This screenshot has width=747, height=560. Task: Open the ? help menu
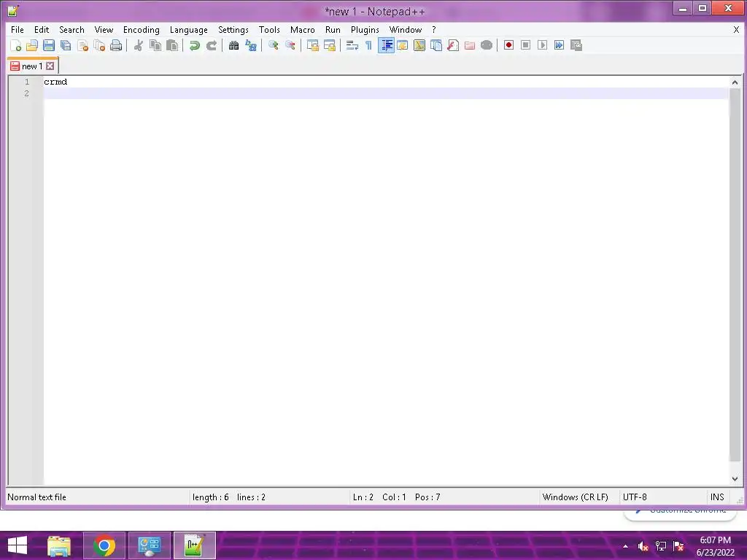[433, 29]
